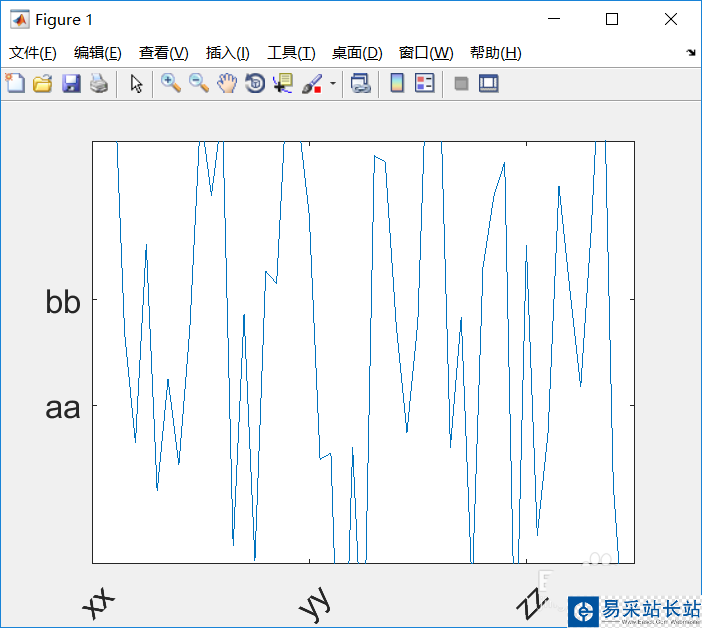Open the 帮助(H) menu

(x=496, y=53)
